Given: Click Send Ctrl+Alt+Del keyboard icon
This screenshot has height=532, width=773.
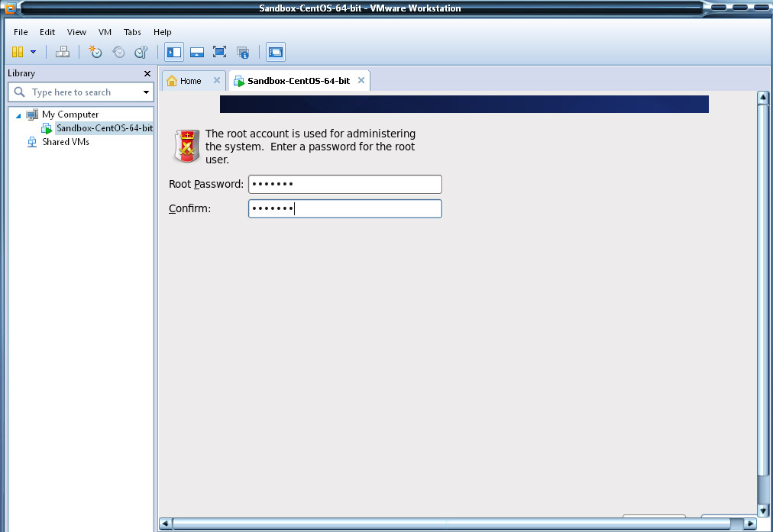Looking at the screenshot, I should tap(63, 52).
